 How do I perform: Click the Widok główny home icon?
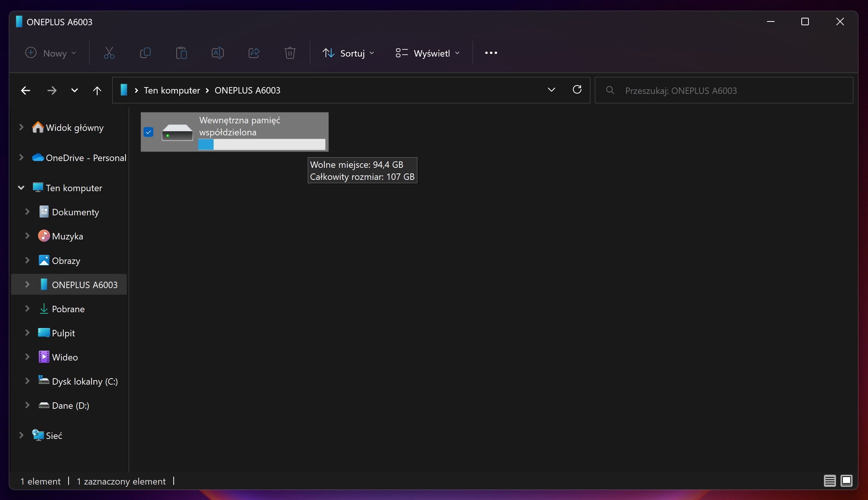(38, 127)
